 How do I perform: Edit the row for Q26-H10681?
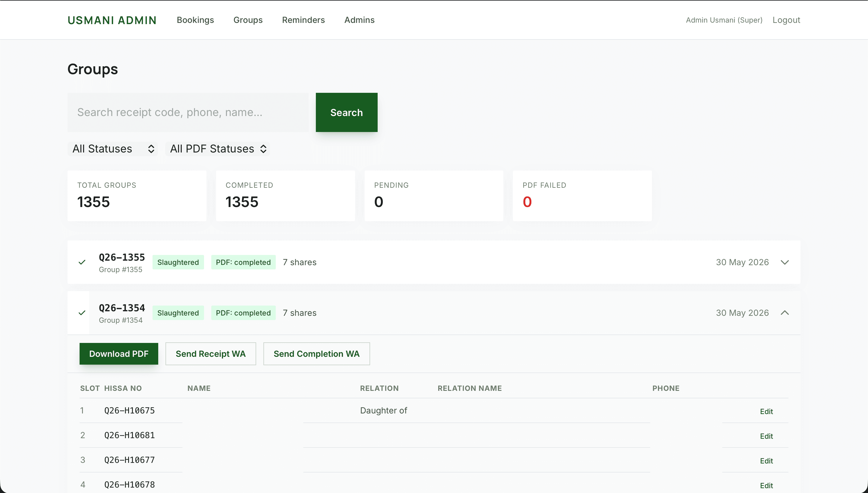point(766,436)
